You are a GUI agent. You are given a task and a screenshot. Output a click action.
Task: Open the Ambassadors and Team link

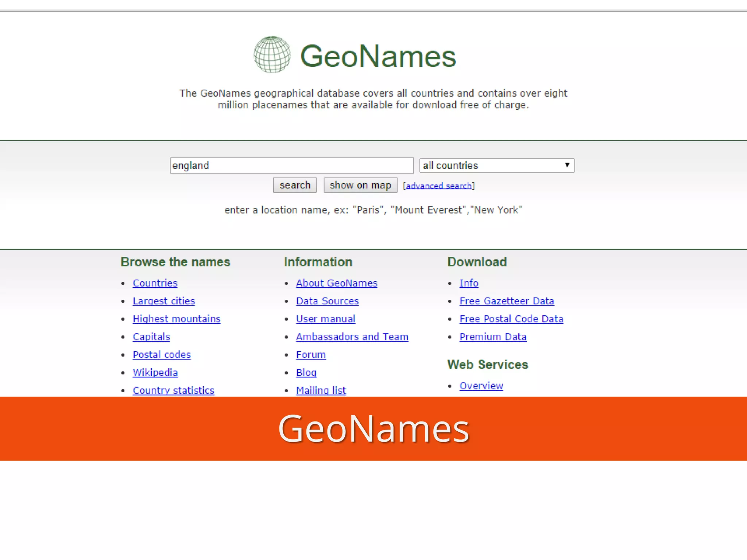pyautogui.click(x=352, y=337)
